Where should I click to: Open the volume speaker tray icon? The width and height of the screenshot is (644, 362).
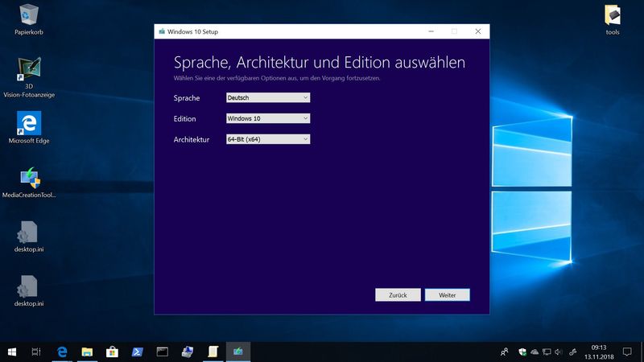tap(558, 352)
